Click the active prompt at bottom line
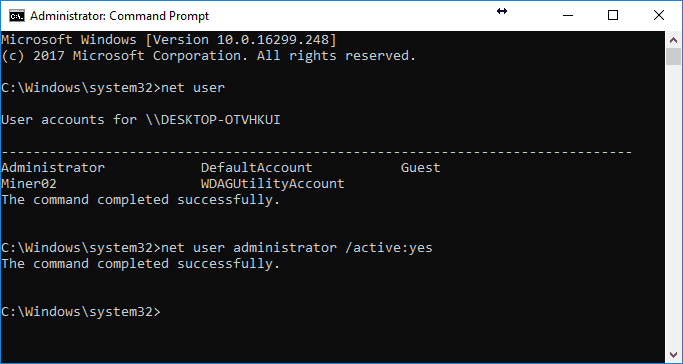 coord(81,312)
